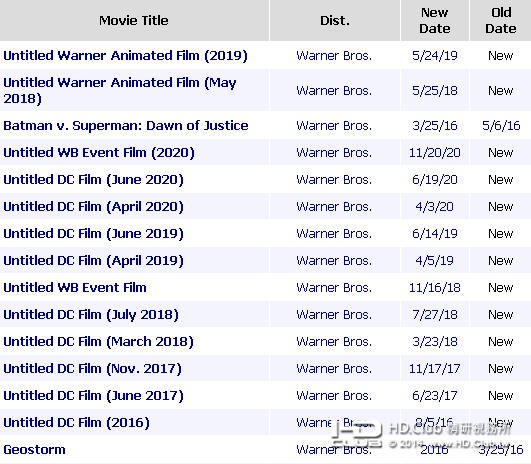The height and width of the screenshot is (464, 531).
Task: Open Untitled DC Film (March 2018)
Action: [99, 342]
